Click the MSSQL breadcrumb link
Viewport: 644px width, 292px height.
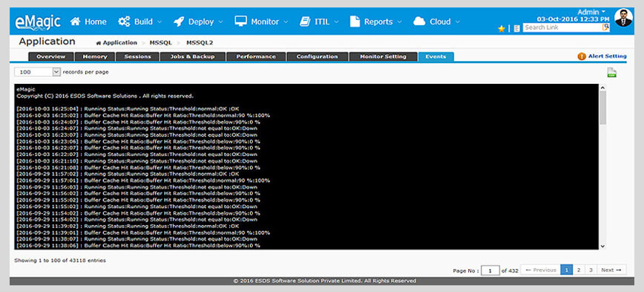[161, 43]
